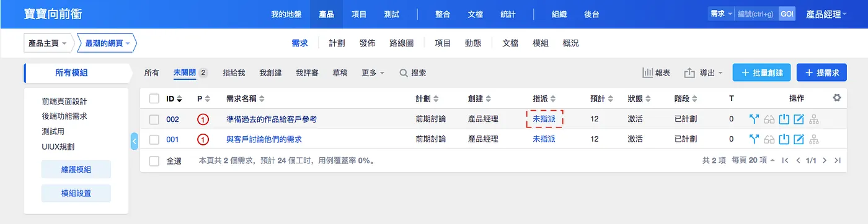Select 產品 in top navigation
Screen dimensions: 868x224
click(x=327, y=14)
